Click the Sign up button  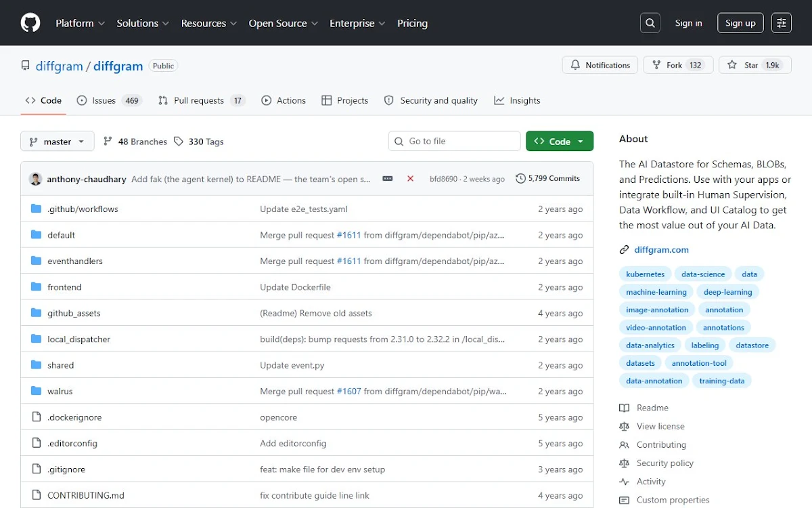coord(740,23)
